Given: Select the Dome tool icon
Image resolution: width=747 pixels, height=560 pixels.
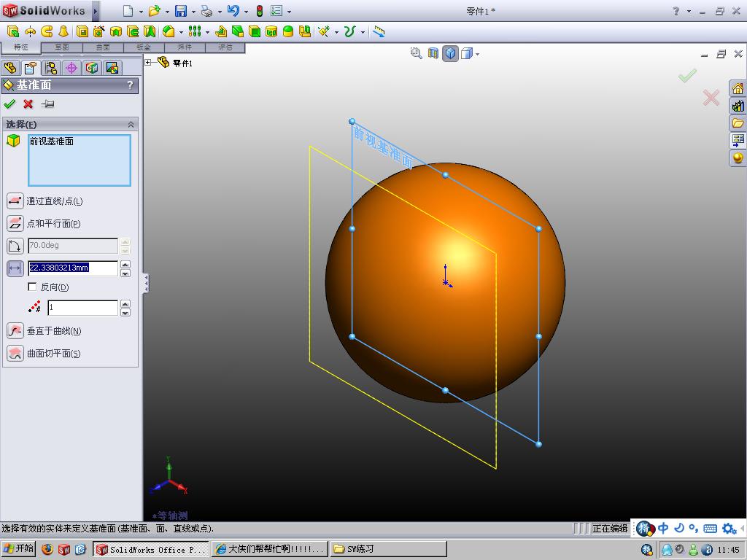Looking at the screenshot, I should (x=288, y=32).
